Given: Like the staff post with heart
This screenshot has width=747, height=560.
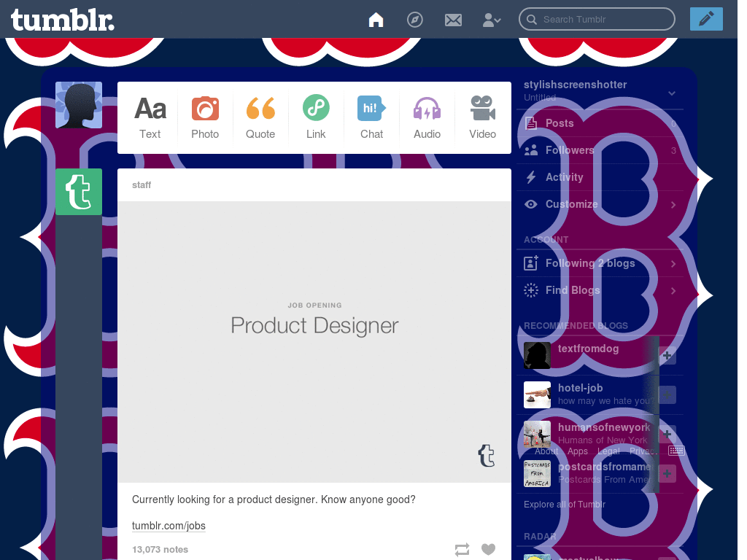Looking at the screenshot, I should (488, 549).
